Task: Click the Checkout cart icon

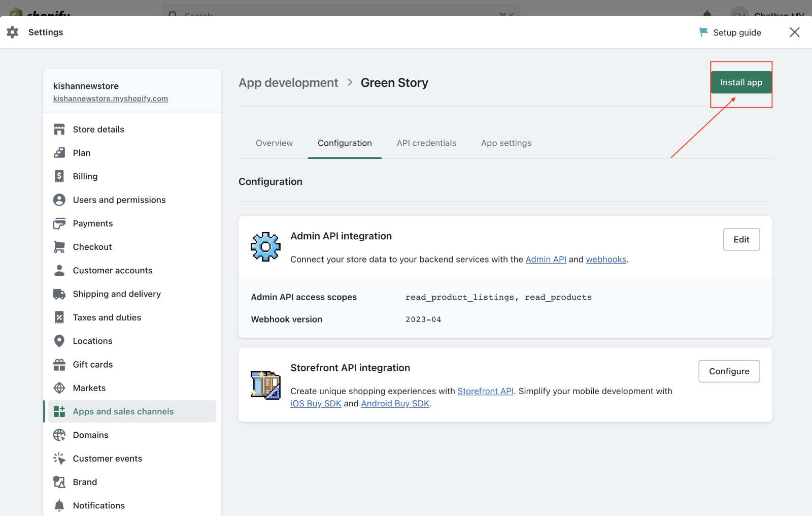Action: tap(59, 247)
